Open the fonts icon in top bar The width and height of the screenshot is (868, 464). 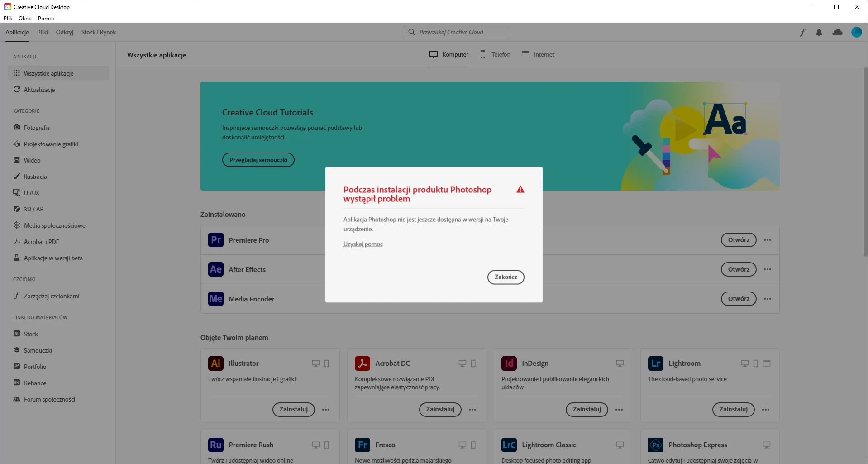point(802,32)
